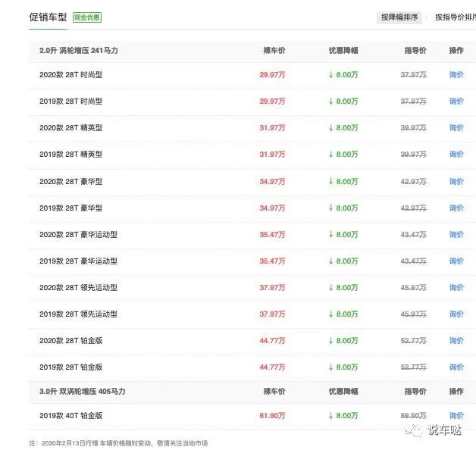Click 询价 for 2019款 28T 豪华型
Screen dimensions: 476x450
tap(456, 208)
